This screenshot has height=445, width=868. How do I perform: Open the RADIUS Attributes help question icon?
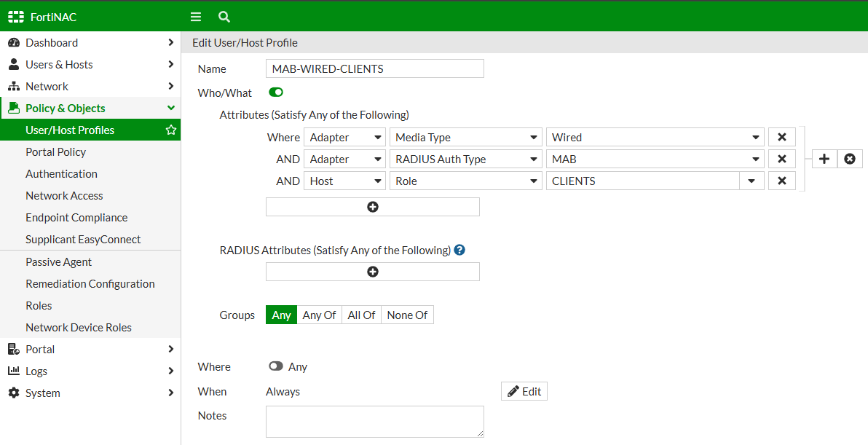click(459, 250)
